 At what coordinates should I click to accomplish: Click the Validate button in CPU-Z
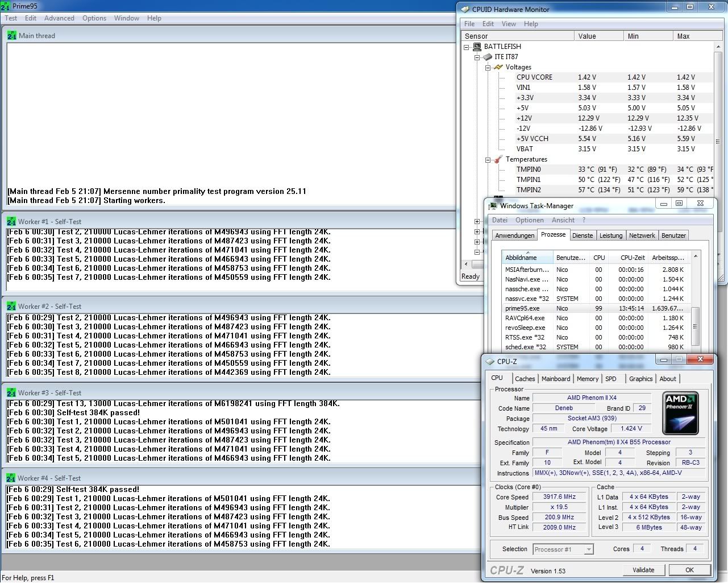pyautogui.click(x=643, y=570)
